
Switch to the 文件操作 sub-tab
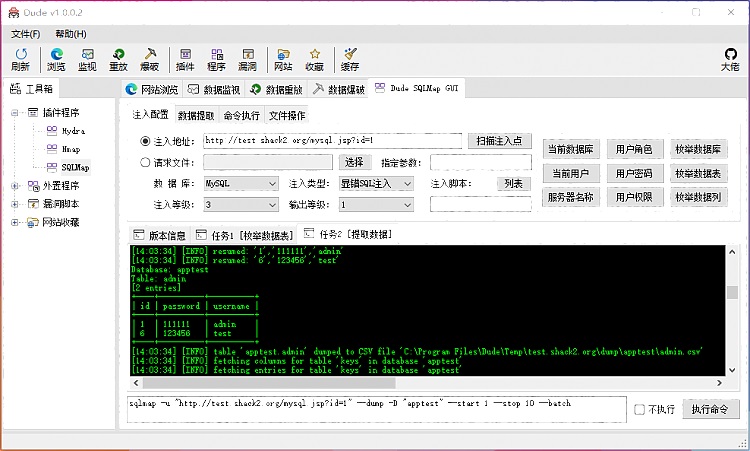[287, 115]
